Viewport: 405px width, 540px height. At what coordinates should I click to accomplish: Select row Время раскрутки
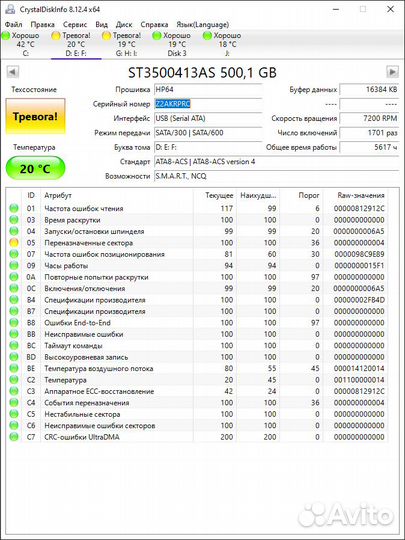tap(197, 219)
